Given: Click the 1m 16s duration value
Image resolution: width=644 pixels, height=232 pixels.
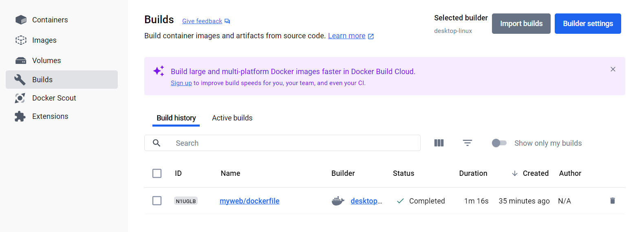Looking at the screenshot, I should pos(476,201).
